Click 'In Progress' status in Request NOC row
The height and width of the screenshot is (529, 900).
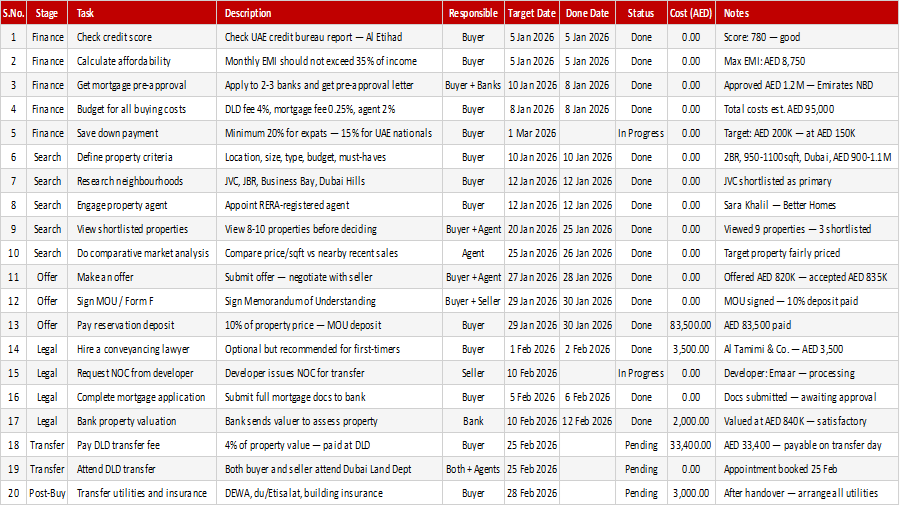coord(641,374)
